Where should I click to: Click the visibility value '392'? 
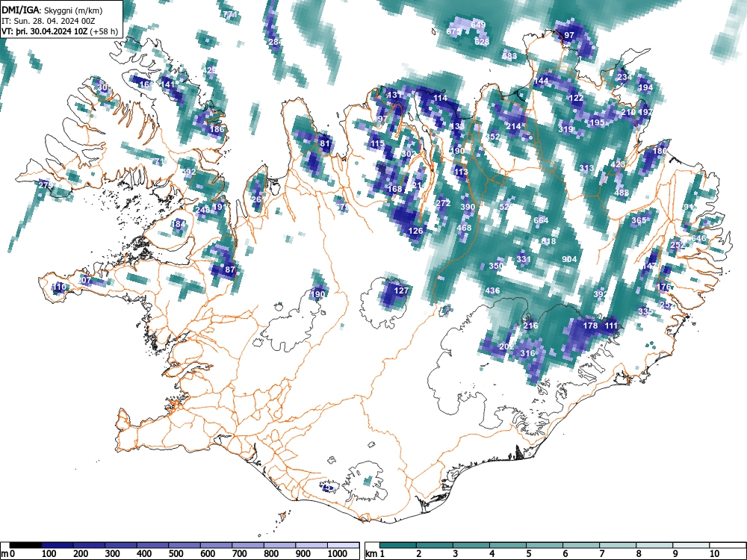click(601, 294)
